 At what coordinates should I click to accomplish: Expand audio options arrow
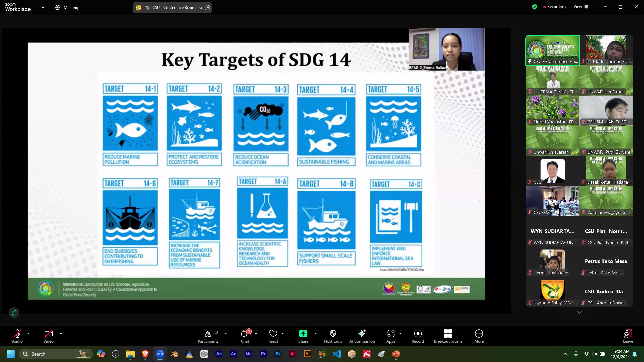tap(28, 334)
